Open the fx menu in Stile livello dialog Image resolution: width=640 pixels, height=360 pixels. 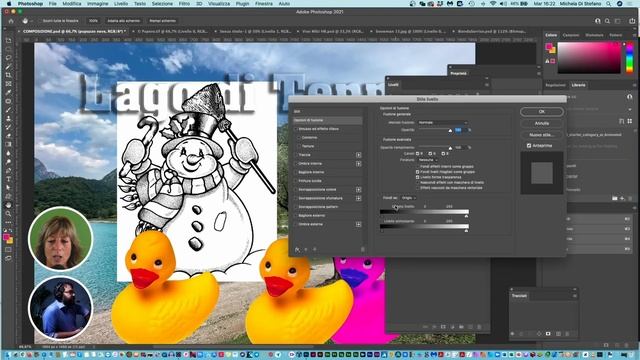[297, 249]
